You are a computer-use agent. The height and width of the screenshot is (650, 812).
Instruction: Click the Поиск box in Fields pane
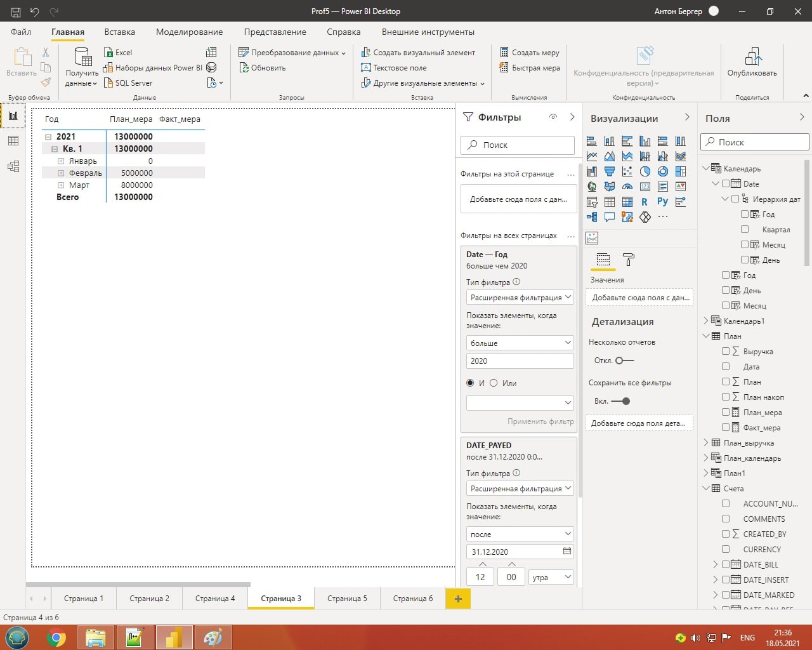point(755,142)
